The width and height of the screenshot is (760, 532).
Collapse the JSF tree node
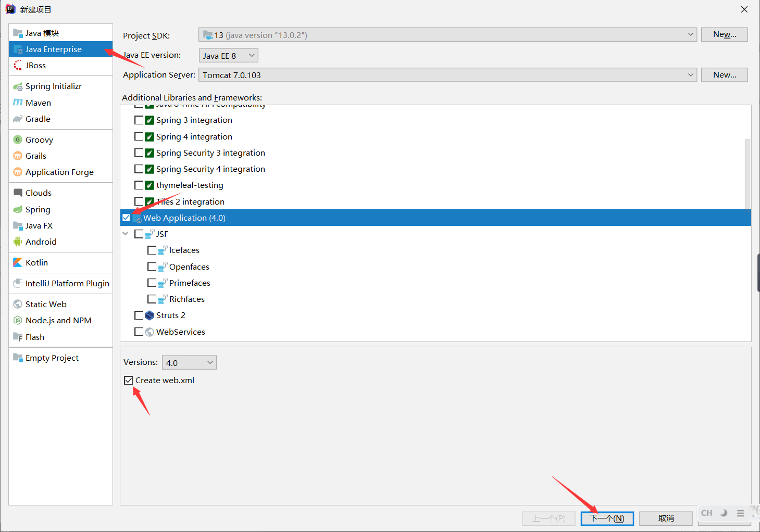[125, 234]
